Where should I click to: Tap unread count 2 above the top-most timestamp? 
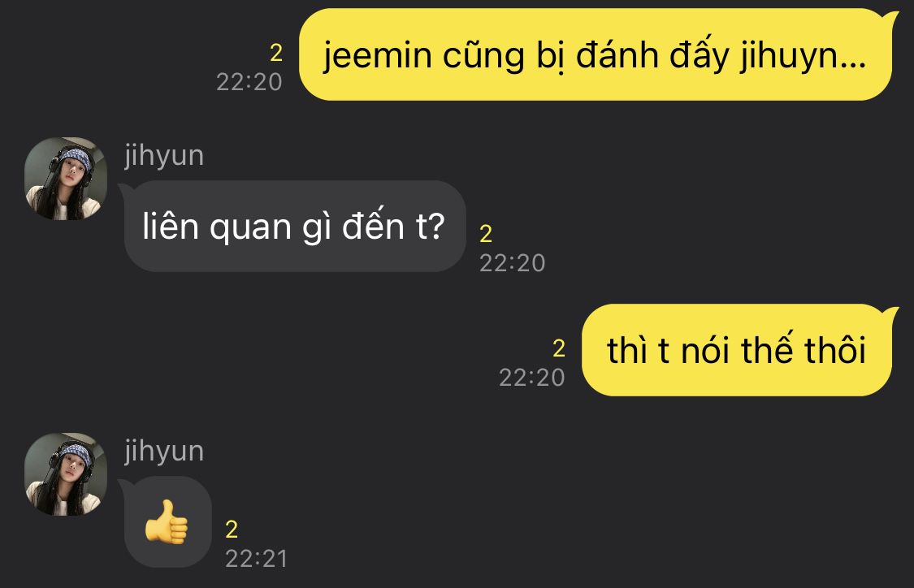[x=276, y=54]
